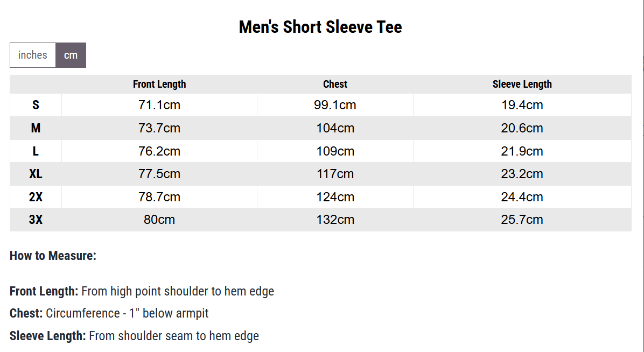Select the XL size row label
The image size is (644, 352).
click(x=36, y=174)
